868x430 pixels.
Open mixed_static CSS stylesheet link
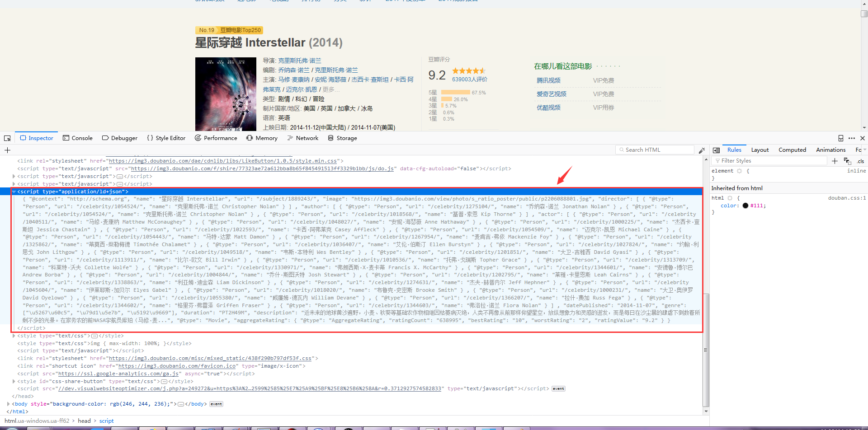point(210,359)
